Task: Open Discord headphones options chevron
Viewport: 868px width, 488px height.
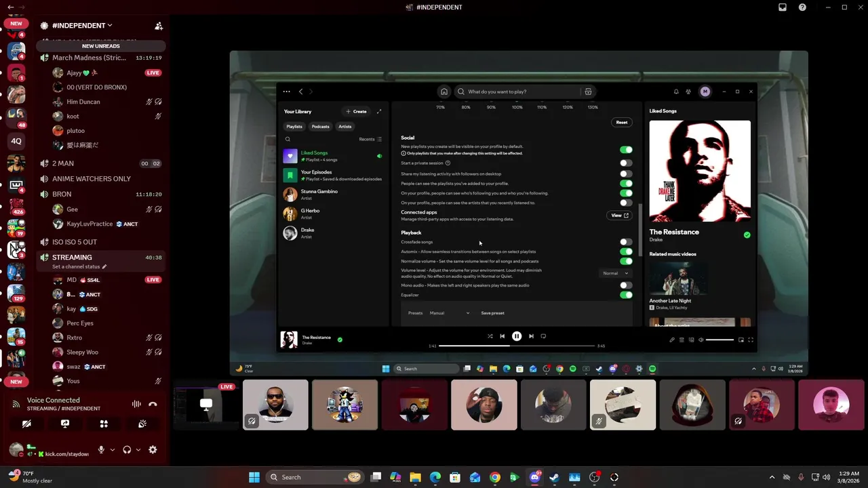Action: (x=138, y=449)
